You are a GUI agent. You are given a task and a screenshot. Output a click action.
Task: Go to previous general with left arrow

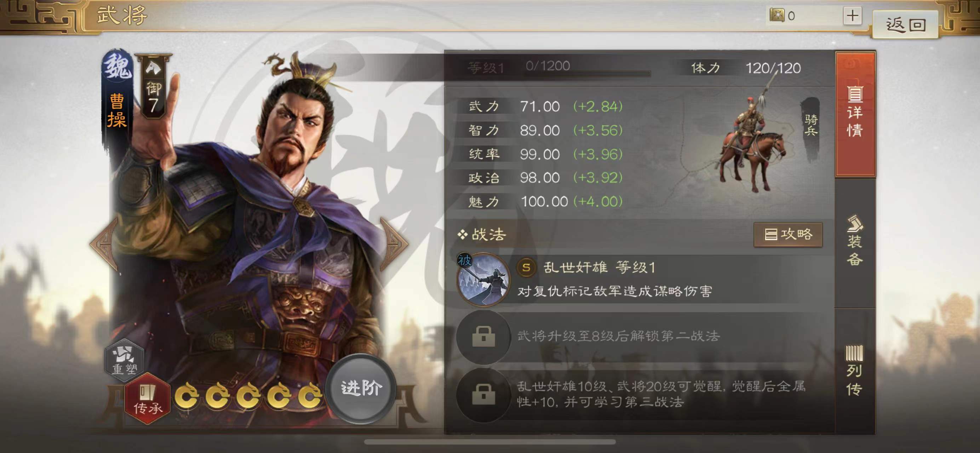click(x=103, y=244)
